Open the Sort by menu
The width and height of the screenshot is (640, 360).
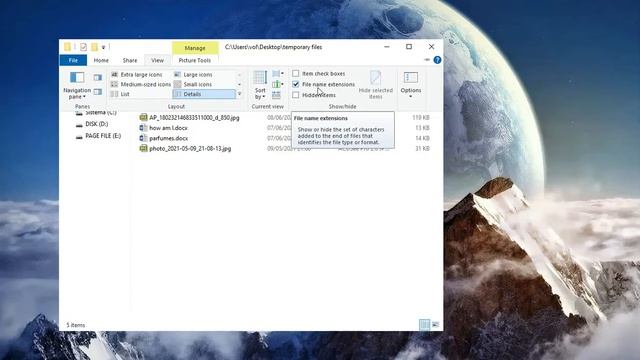click(x=260, y=85)
